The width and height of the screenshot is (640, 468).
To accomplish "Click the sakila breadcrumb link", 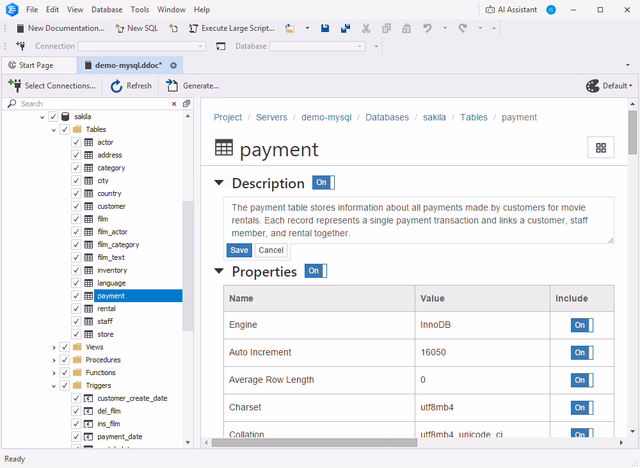I will click(x=434, y=118).
